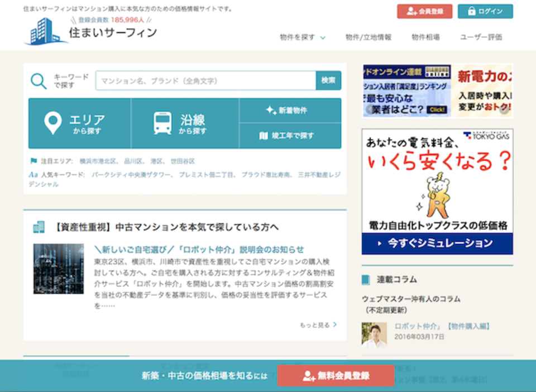The height and width of the screenshot is (392, 536).
Task: Open the 物件/立地情報 menu item
Action: click(368, 37)
